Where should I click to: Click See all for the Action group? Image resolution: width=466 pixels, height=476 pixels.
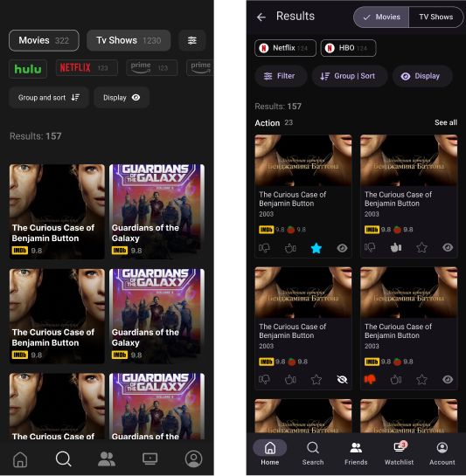coord(446,122)
